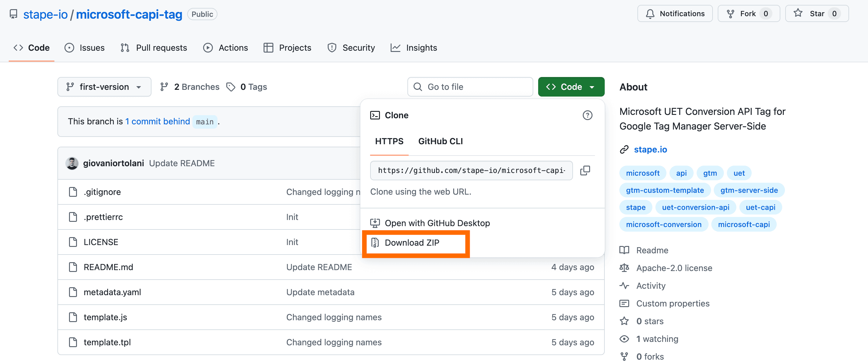Open the template.tpl file
The image size is (868, 363).
tap(107, 342)
